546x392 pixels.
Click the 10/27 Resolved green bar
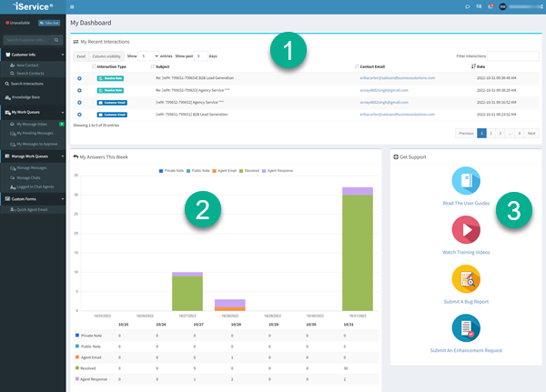point(187,293)
